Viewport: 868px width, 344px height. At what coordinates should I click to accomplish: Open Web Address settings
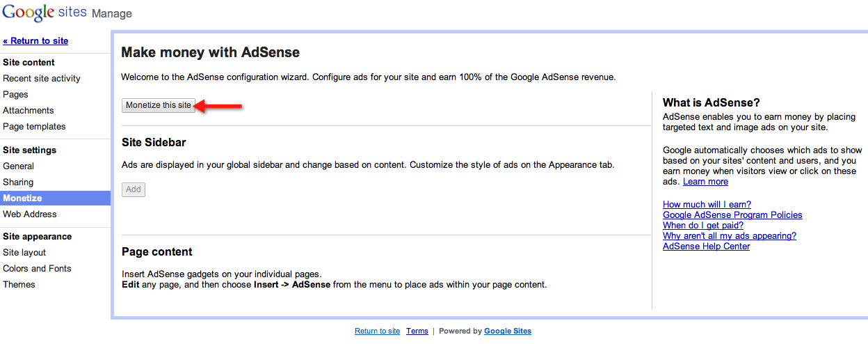(x=30, y=214)
